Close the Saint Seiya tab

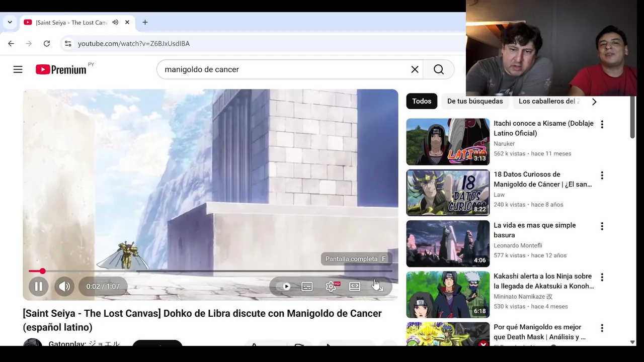pyautogui.click(x=127, y=22)
